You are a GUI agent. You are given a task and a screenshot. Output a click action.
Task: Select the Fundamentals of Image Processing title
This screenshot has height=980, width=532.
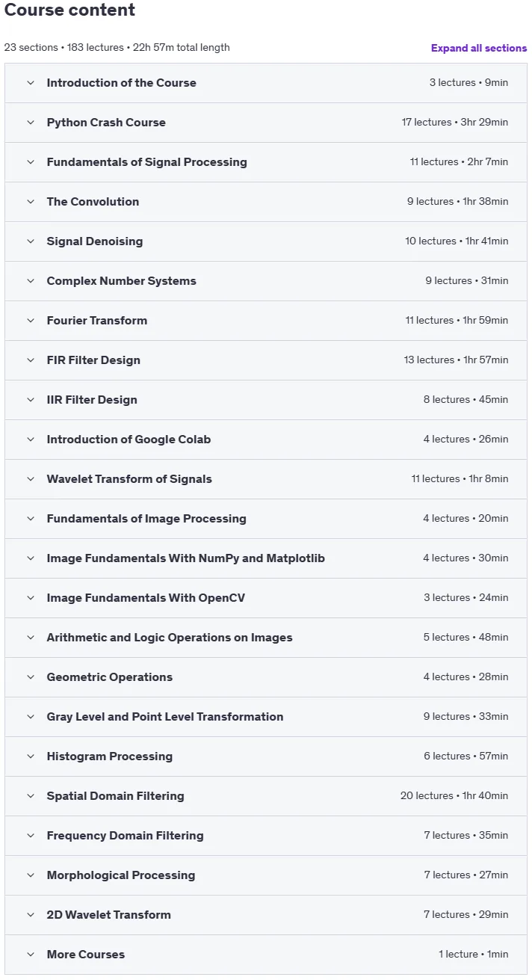point(146,519)
